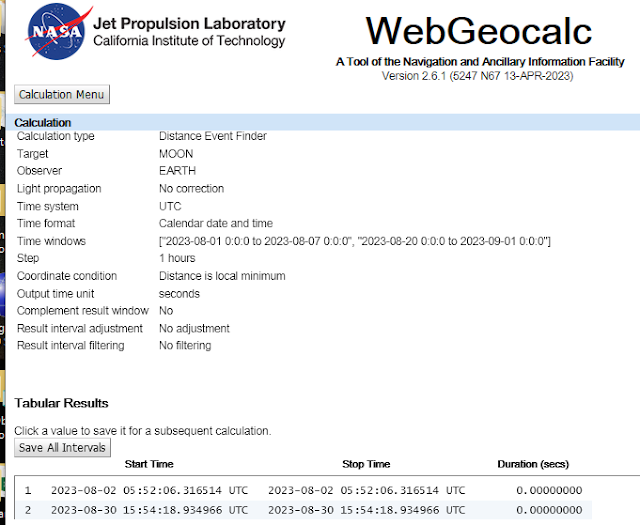
Task: Click the Duration (secs) column header
Action: [x=533, y=464]
